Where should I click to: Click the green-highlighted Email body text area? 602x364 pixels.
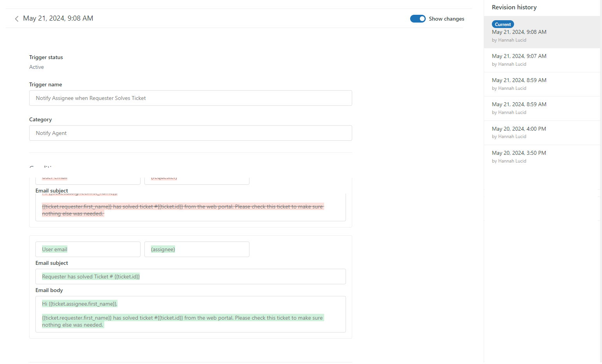(190, 314)
